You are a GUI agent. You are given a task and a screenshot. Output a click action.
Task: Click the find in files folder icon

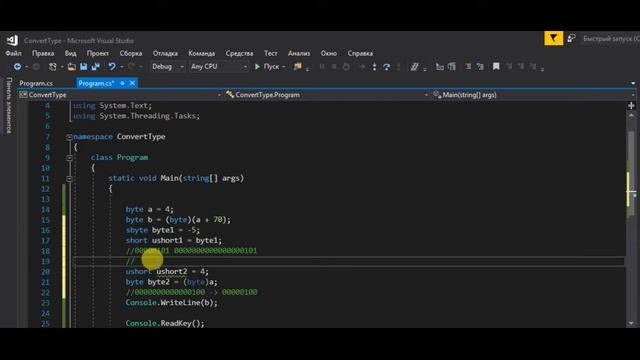tap(298, 67)
